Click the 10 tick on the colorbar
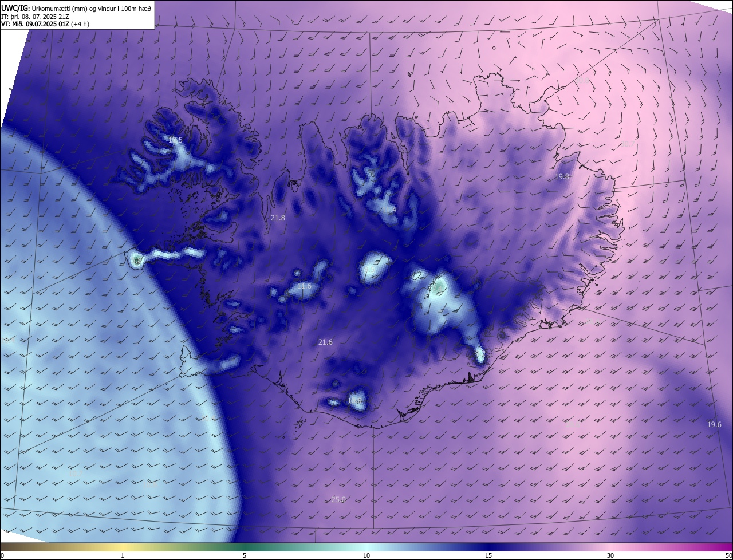 [x=366, y=555]
